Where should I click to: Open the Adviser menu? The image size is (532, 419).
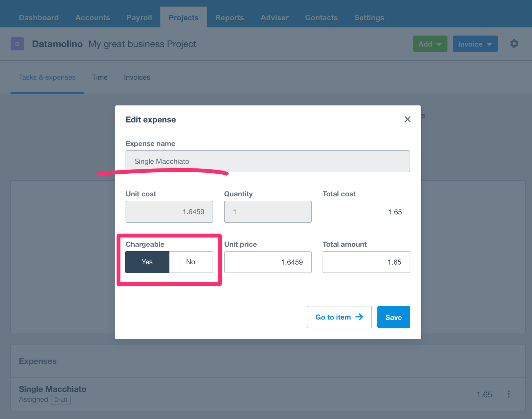274,17
